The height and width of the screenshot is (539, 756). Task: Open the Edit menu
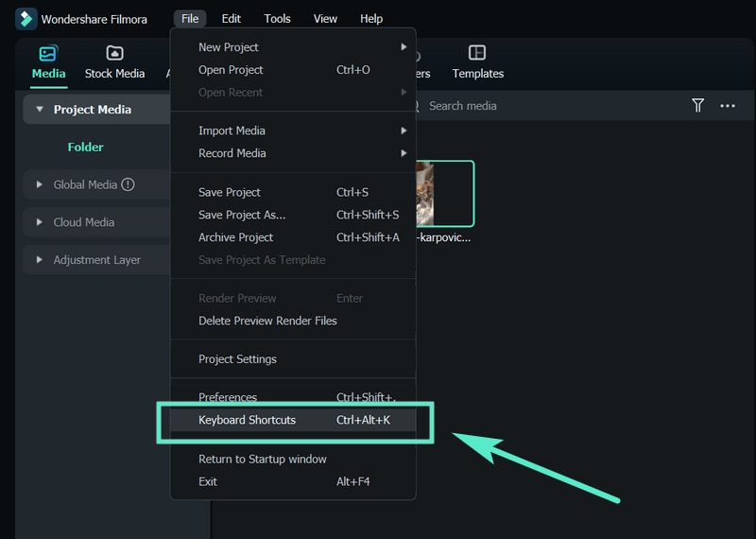point(231,18)
